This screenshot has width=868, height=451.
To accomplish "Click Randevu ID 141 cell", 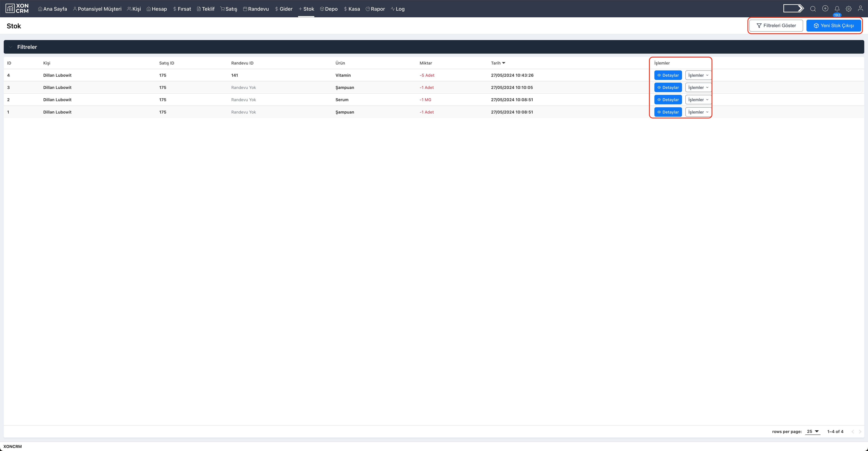I will pos(234,75).
